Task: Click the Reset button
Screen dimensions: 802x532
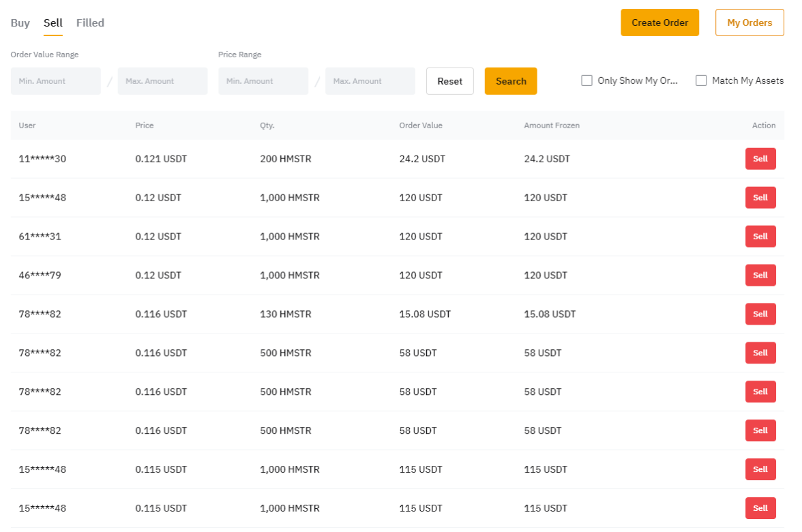Action: click(449, 81)
